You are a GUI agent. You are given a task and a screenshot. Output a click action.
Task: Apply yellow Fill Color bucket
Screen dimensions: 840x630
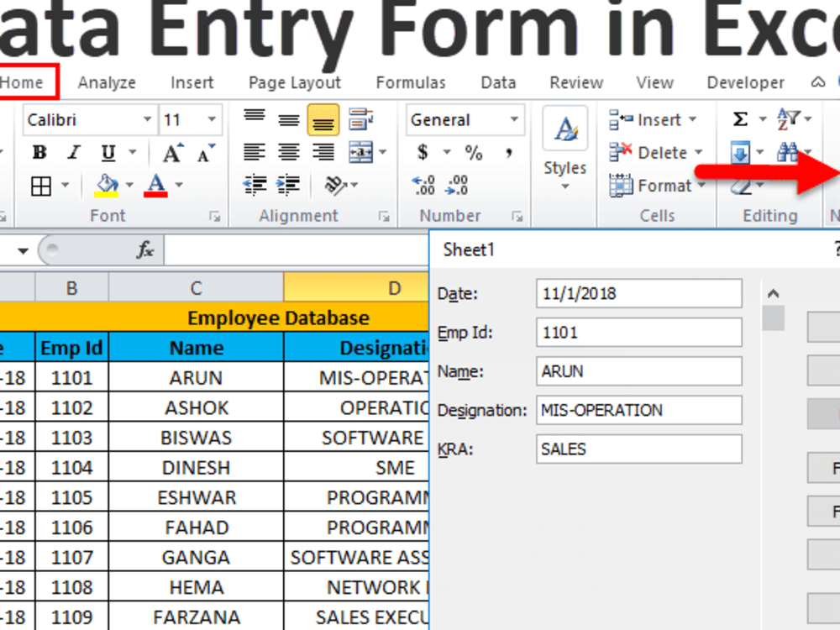(x=107, y=186)
